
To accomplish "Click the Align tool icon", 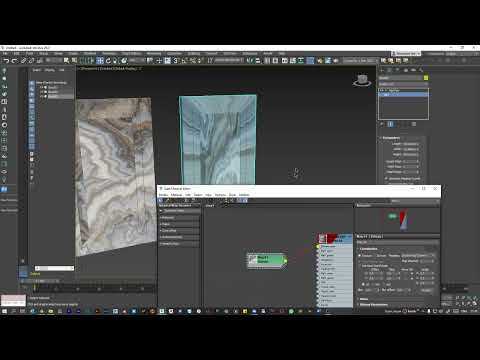I will click(258, 61).
